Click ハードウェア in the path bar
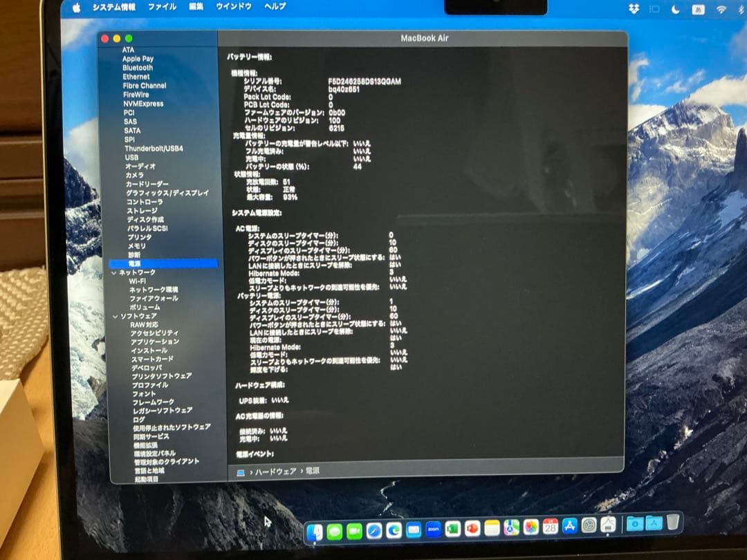This screenshot has height=560, width=747. [x=275, y=472]
